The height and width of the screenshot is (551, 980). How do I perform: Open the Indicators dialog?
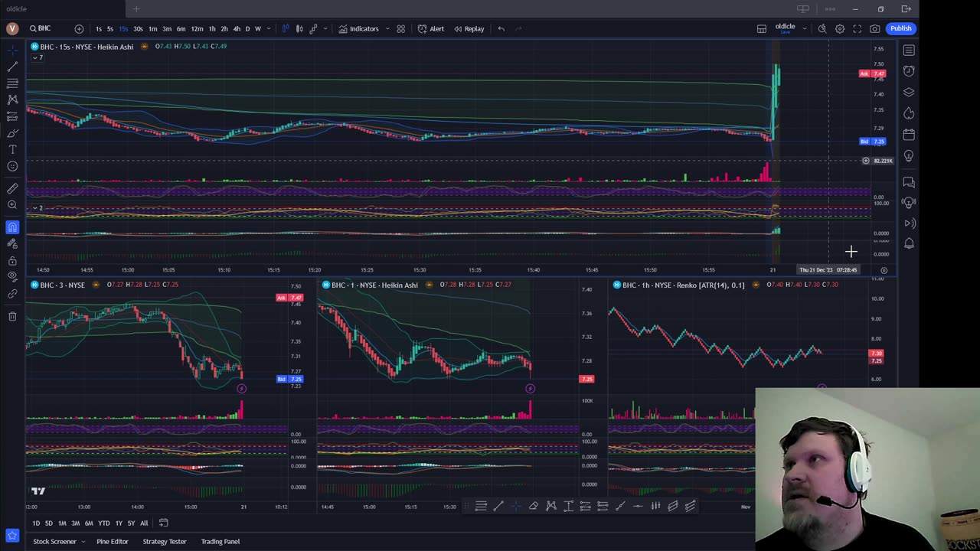point(359,29)
